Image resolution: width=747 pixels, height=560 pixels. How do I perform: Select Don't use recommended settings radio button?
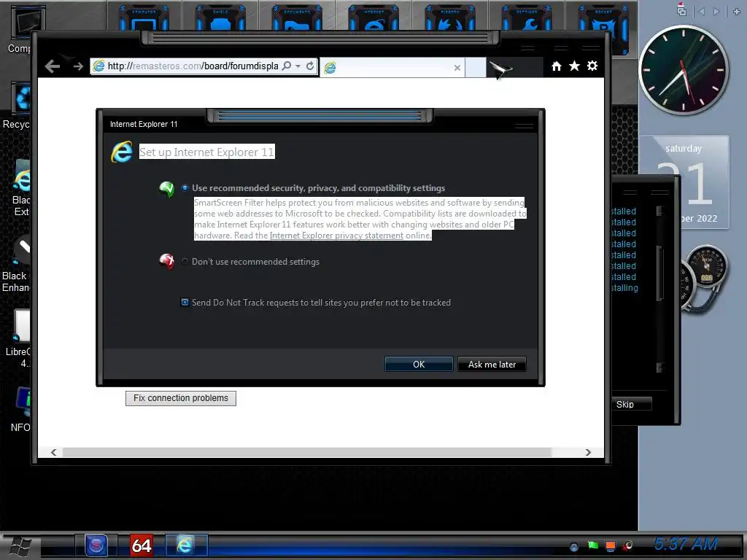(185, 261)
